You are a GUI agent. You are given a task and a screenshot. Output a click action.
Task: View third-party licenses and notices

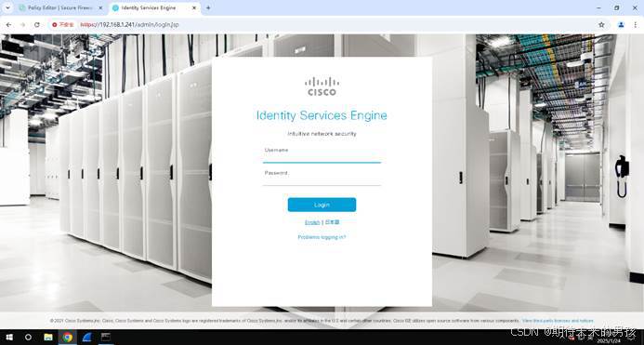[x=558, y=321]
